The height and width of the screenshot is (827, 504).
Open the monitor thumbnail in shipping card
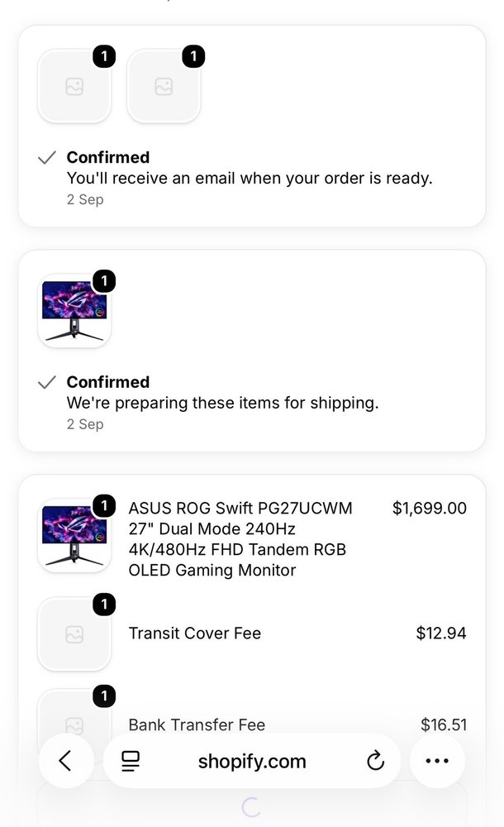pyautogui.click(x=74, y=311)
